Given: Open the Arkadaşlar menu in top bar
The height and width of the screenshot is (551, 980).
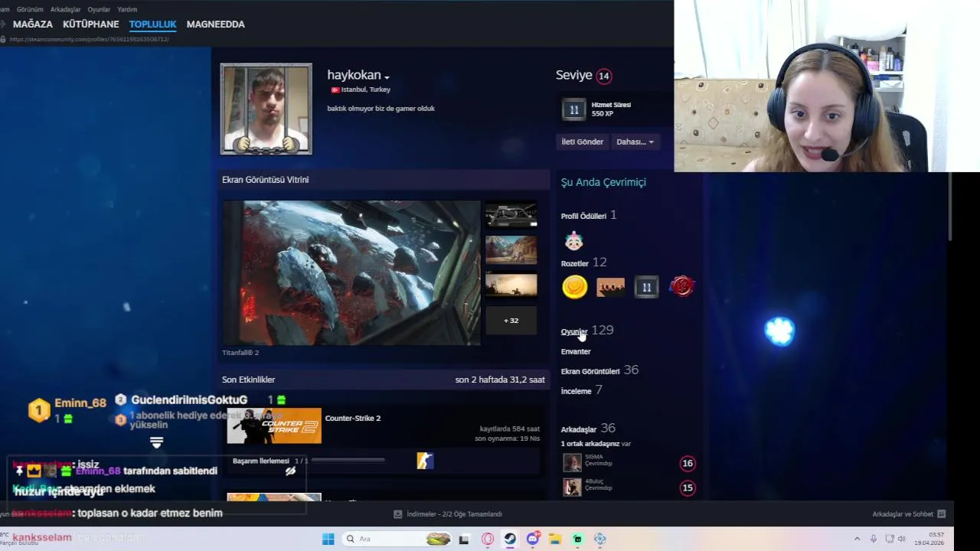Looking at the screenshot, I should pos(66,9).
